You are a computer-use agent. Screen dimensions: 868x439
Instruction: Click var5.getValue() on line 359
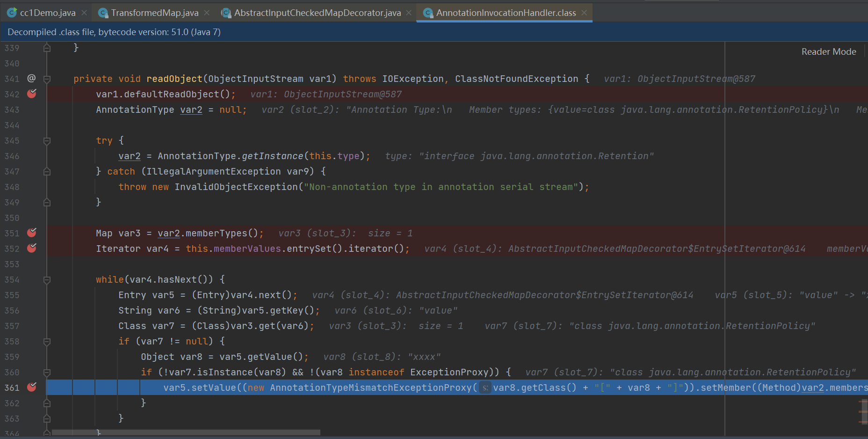[x=262, y=357]
